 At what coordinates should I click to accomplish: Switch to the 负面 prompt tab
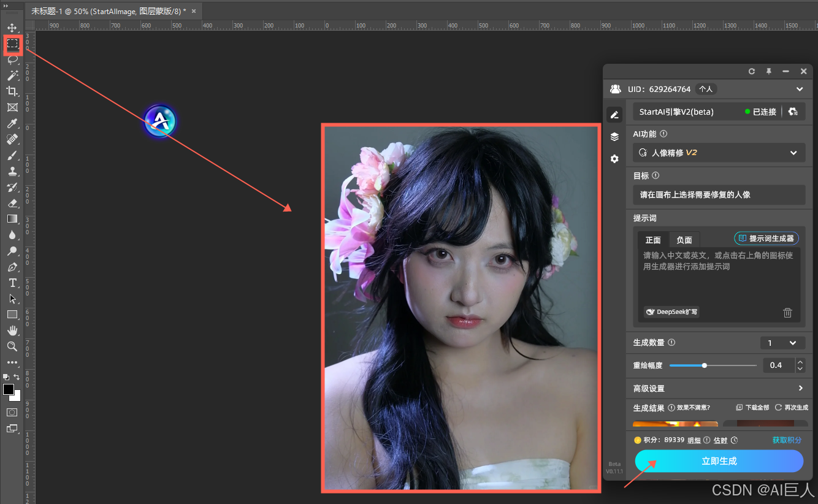tap(684, 240)
